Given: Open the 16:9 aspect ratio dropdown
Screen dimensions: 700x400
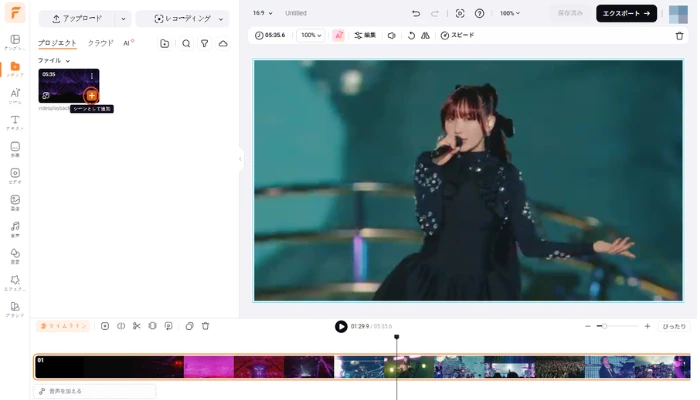Looking at the screenshot, I should (262, 13).
